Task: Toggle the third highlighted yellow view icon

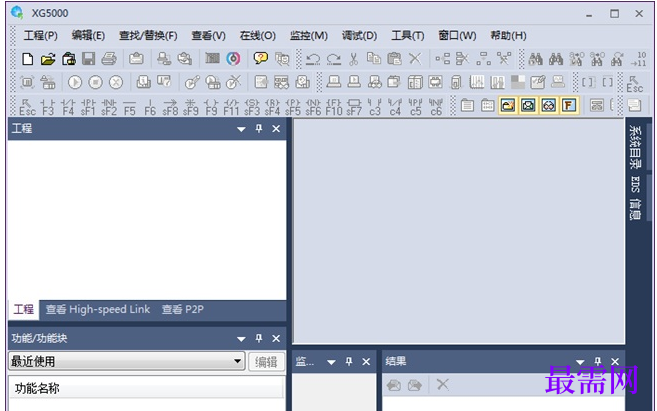Action: (x=548, y=105)
